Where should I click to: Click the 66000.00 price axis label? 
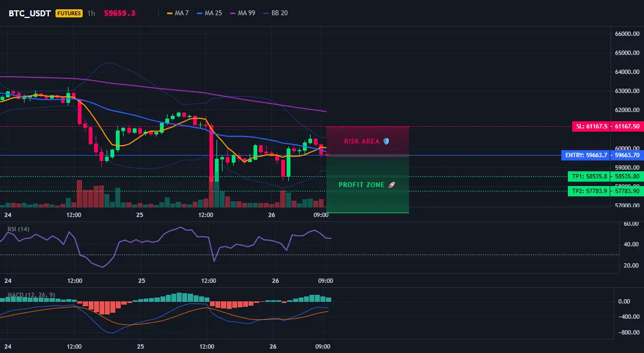(627, 34)
